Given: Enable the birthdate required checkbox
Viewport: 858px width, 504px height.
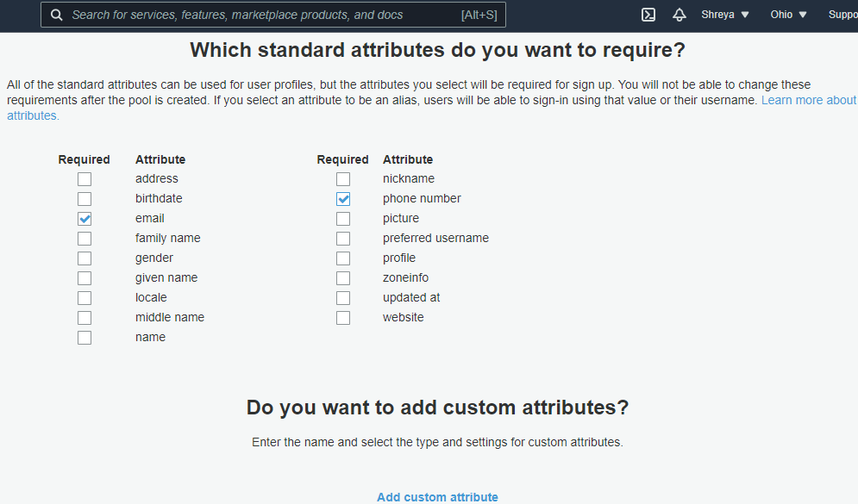Looking at the screenshot, I should 85,199.
